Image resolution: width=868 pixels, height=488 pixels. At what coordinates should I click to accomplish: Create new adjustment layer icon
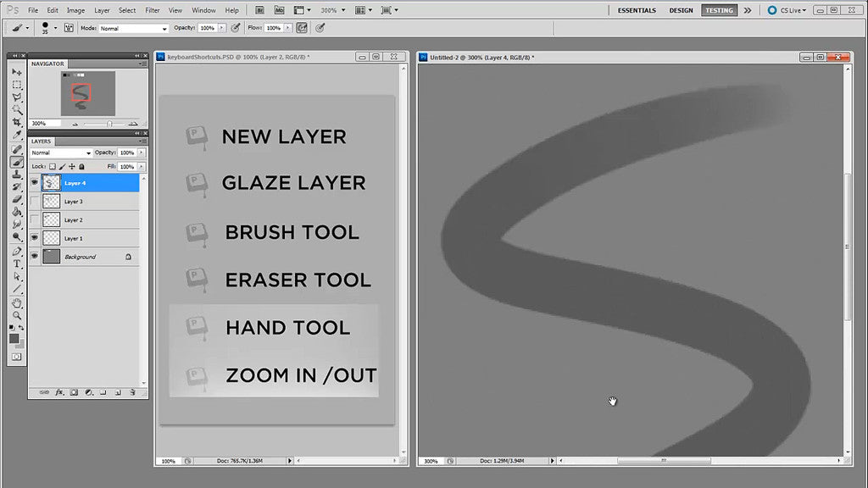[x=88, y=392]
